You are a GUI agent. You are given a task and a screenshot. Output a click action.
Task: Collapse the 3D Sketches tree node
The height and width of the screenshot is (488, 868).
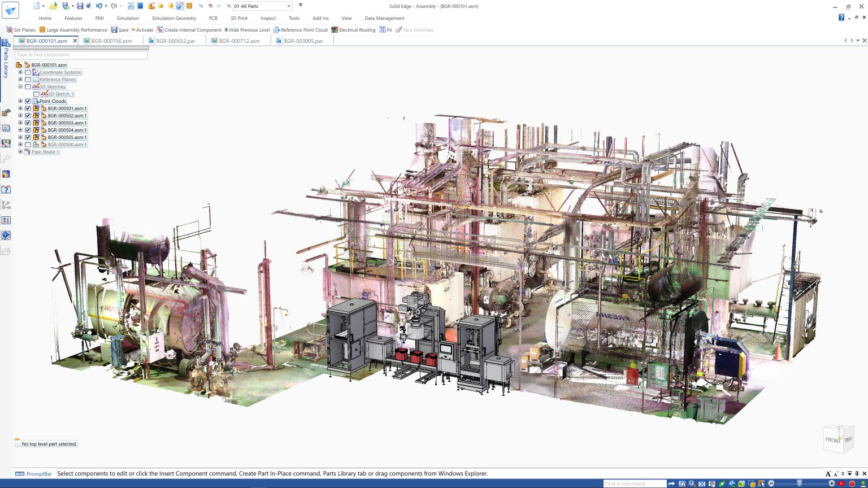point(20,86)
